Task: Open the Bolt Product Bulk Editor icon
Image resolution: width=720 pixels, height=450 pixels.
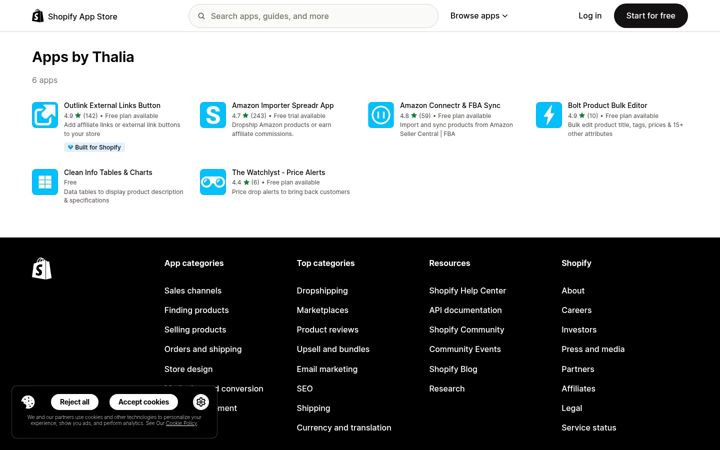Action: 549,115
